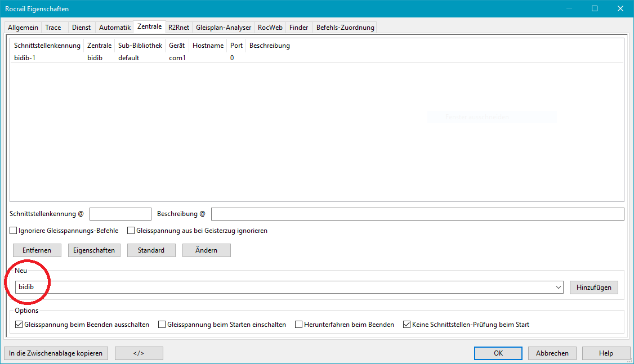Select the bidib-1 row in the list
Image resolution: width=634 pixels, height=364 pixels.
(25, 58)
